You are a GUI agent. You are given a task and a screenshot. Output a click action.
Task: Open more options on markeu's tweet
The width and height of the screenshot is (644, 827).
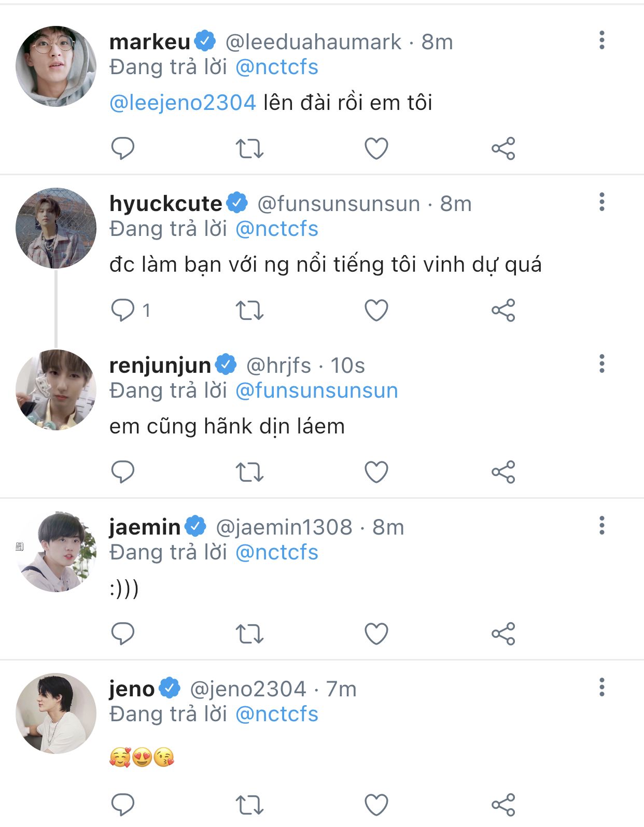[x=601, y=40]
